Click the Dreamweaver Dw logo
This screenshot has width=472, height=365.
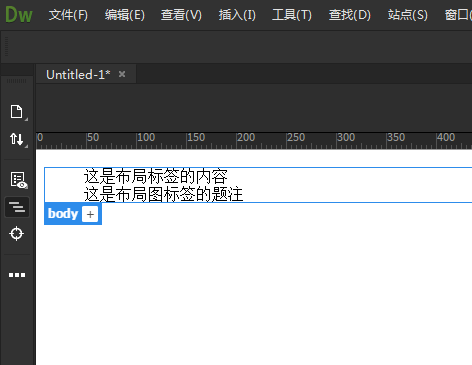click(19, 15)
